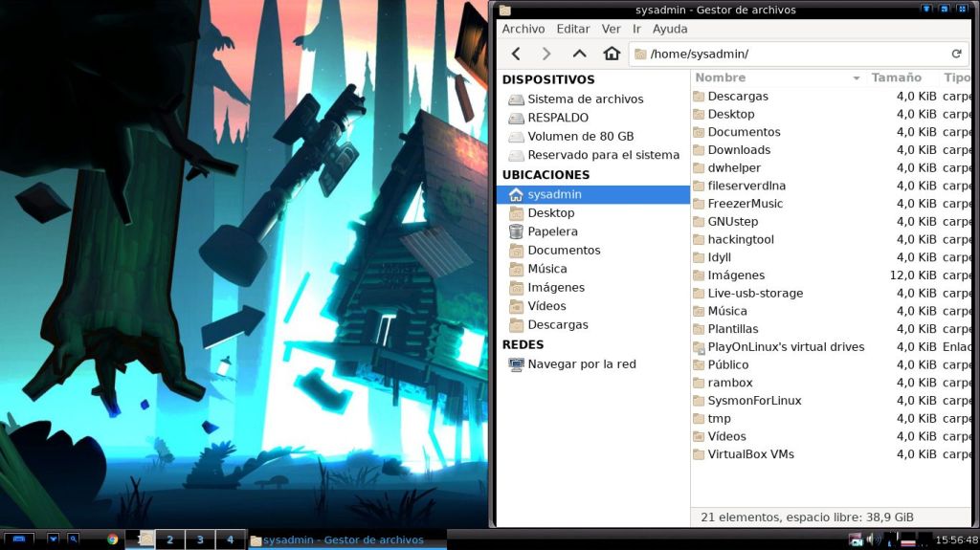980x550 pixels.
Task: Switch to workspace 3 in pager
Action: tap(200, 539)
